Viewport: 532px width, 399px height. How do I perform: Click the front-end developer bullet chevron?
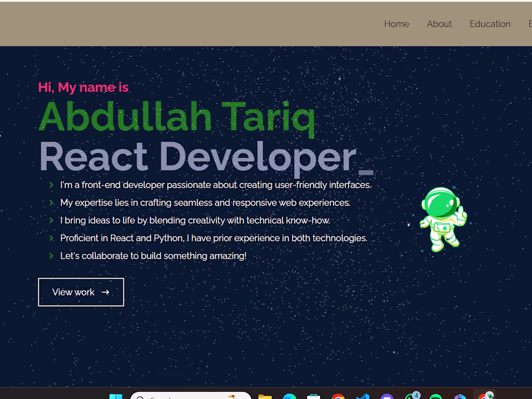[51, 185]
